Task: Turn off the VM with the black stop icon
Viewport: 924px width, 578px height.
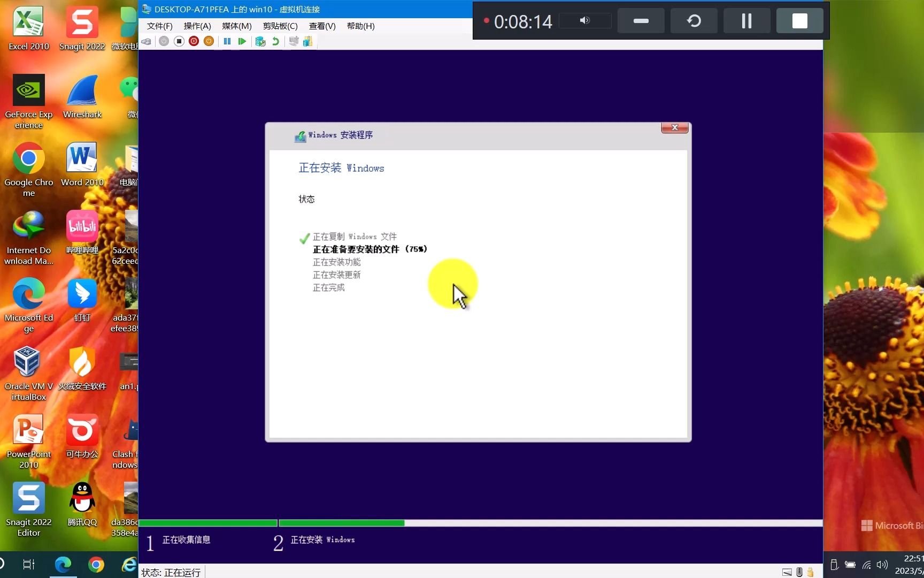Action: click(x=179, y=41)
